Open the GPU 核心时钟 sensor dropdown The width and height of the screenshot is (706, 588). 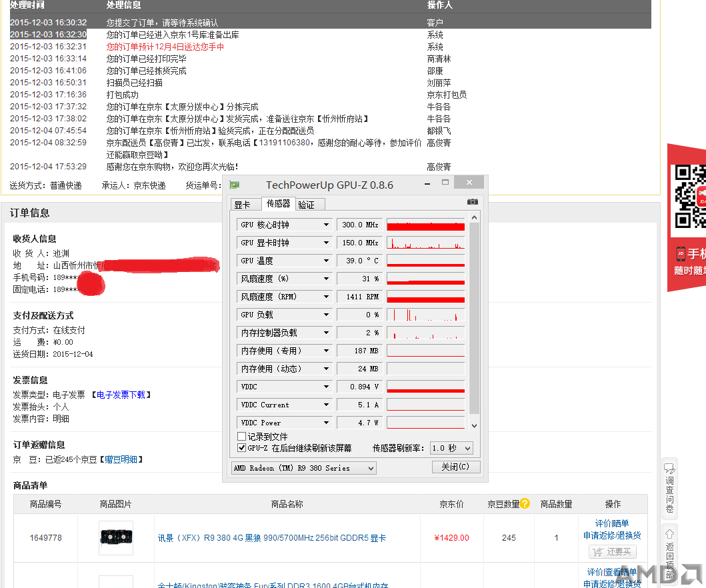coord(327,225)
